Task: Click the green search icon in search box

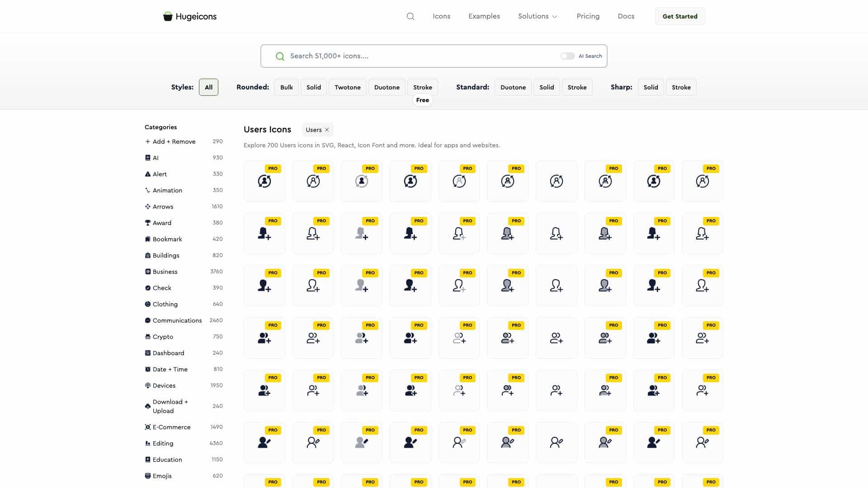Action: pos(280,56)
